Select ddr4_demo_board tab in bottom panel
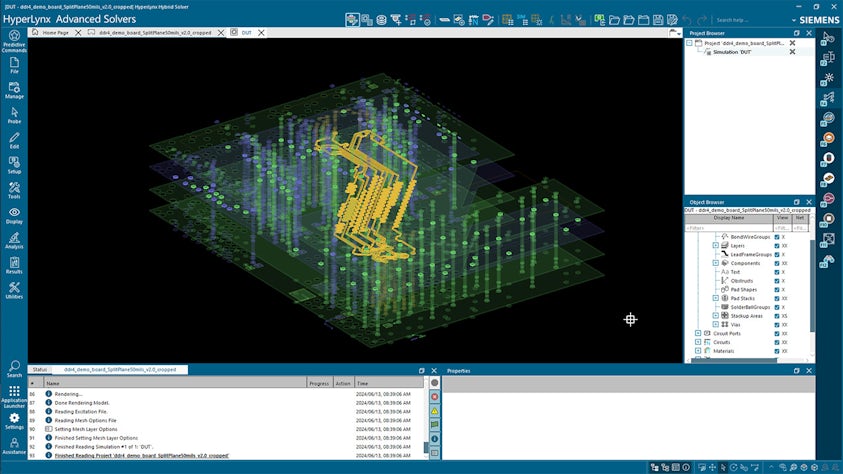Viewport: 843px width, 474px height. [x=120, y=370]
